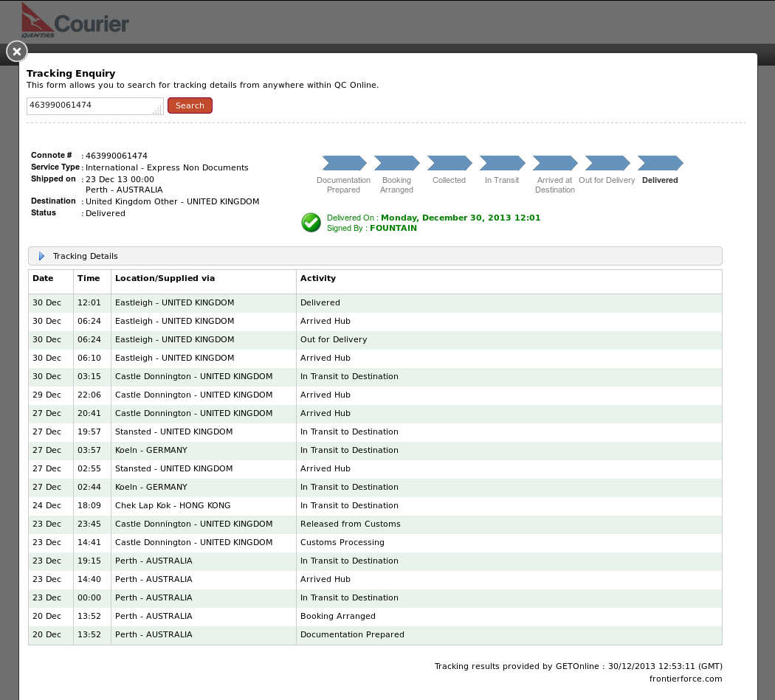Screen dimensions: 775x700
Task: Select the Date column header
Action: pyautogui.click(x=43, y=278)
